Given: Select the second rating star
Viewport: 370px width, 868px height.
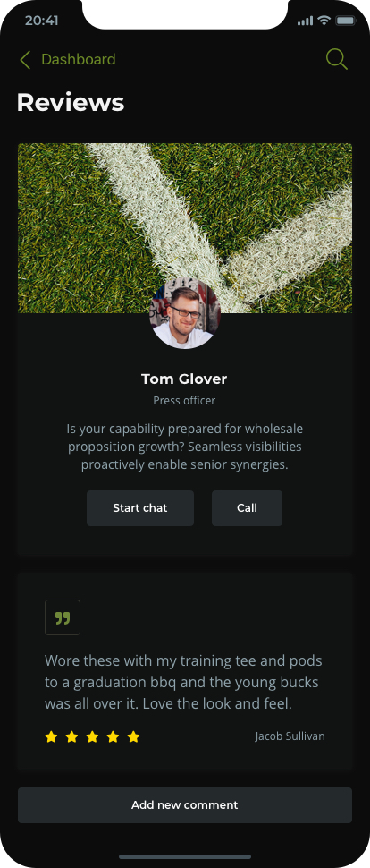Looking at the screenshot, I should click(x=71, y=736).
